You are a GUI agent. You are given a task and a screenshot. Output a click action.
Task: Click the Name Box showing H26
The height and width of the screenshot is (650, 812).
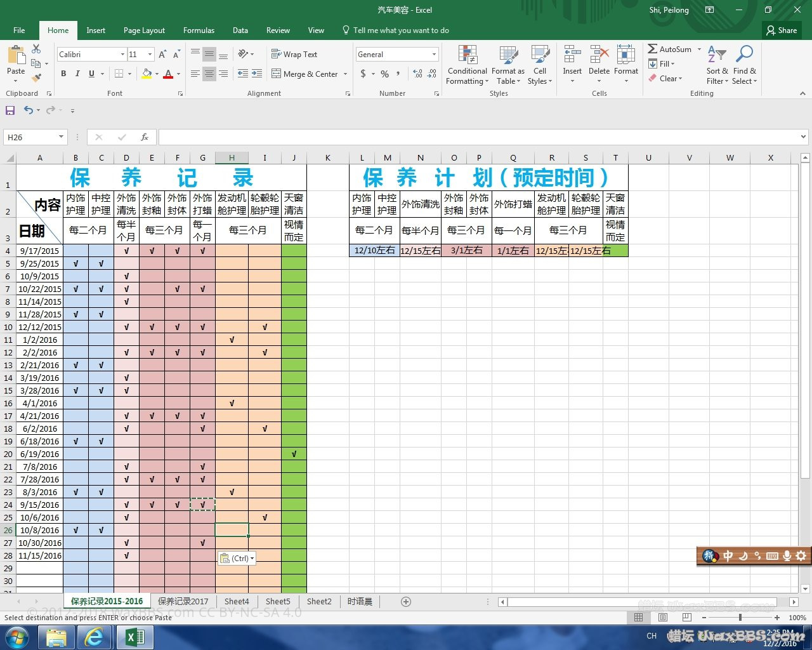click(x=30, y=137)
